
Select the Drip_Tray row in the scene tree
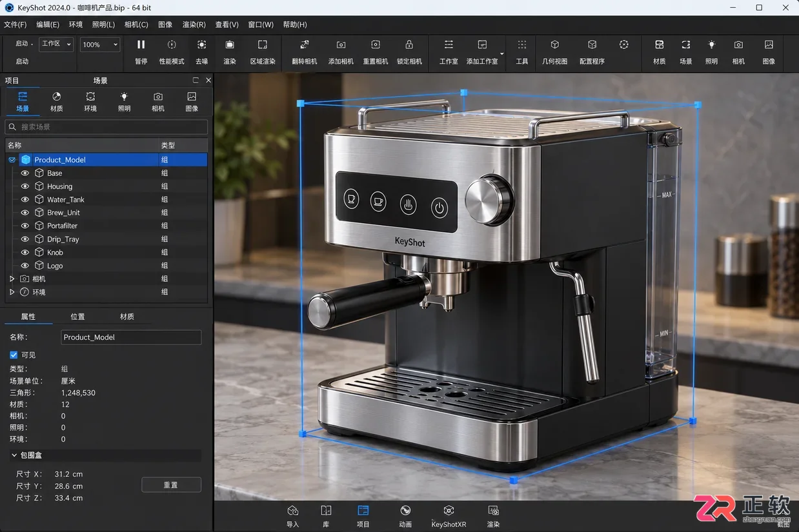tap(106, 239)
